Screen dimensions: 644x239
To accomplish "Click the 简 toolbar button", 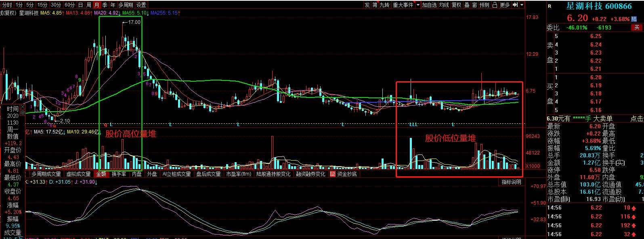I will tap(375, 5).
